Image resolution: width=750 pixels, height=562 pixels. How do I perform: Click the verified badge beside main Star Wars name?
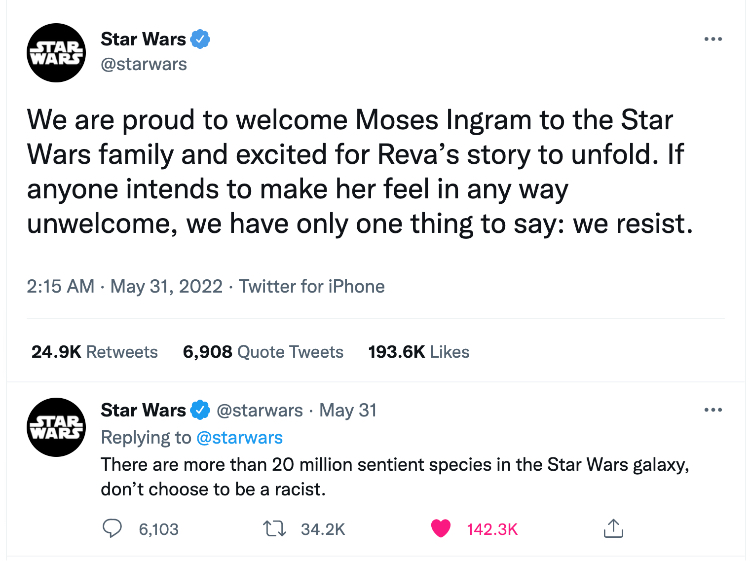[x=201, y=39]
